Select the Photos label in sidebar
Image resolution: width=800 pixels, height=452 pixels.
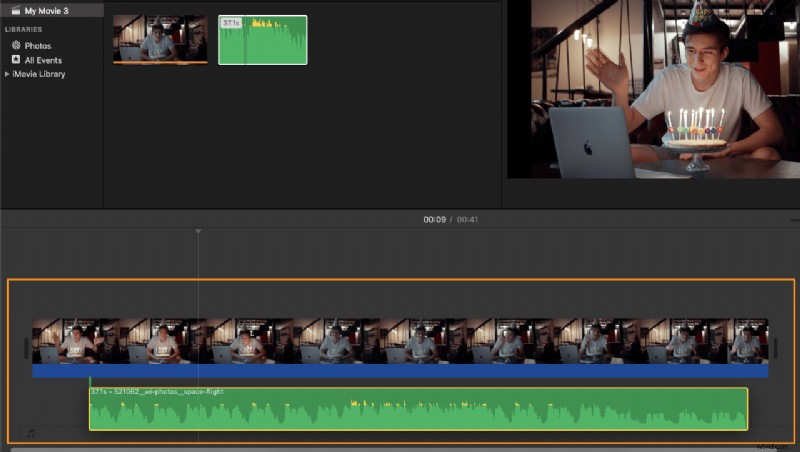(x=38, y=46)
